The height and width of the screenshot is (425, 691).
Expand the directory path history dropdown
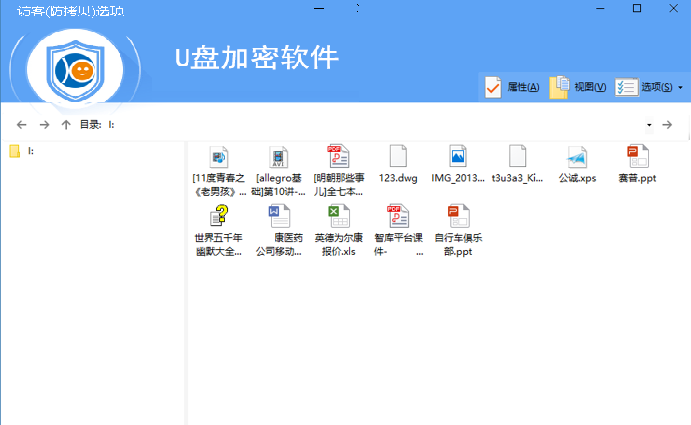[x=649, y=125]
